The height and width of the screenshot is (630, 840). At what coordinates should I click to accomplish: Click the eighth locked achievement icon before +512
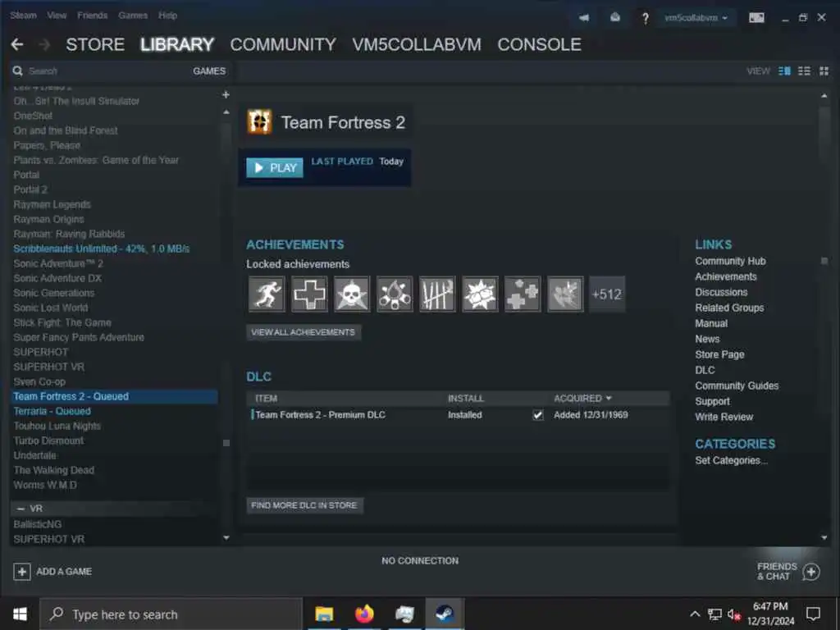(565, 294)
